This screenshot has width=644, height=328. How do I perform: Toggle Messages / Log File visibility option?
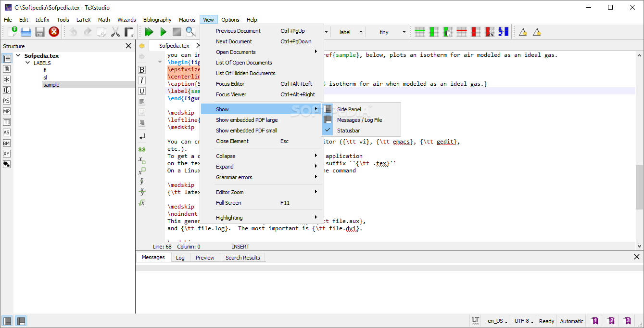(x=361, y=120)
